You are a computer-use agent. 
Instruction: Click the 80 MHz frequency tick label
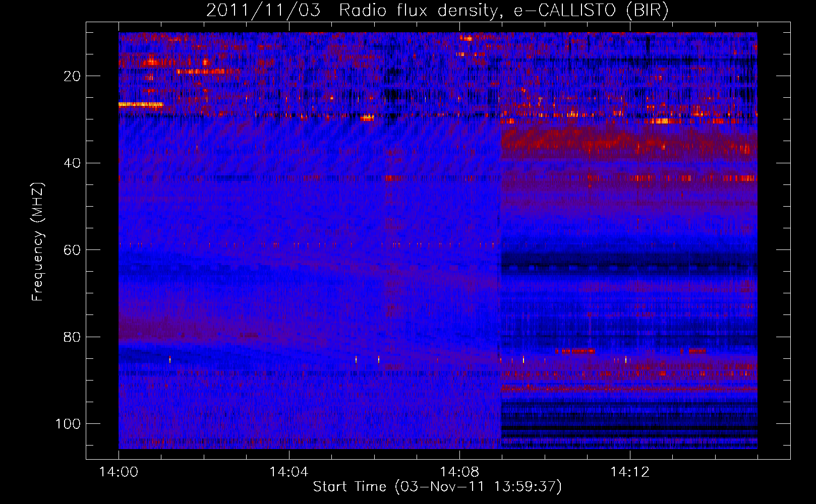pos(72,337)
